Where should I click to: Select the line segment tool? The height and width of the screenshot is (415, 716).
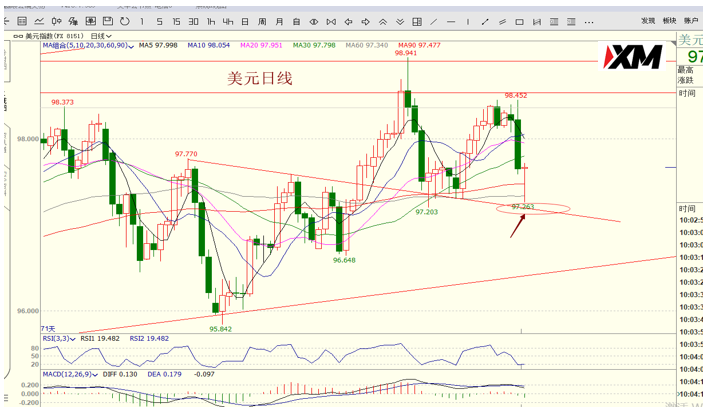pos(485,21)
